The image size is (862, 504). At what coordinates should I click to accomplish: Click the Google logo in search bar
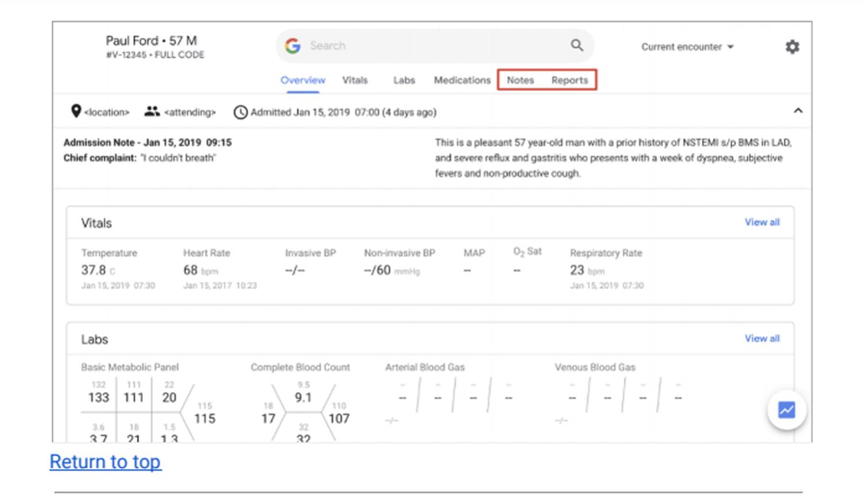coord(293,46)
